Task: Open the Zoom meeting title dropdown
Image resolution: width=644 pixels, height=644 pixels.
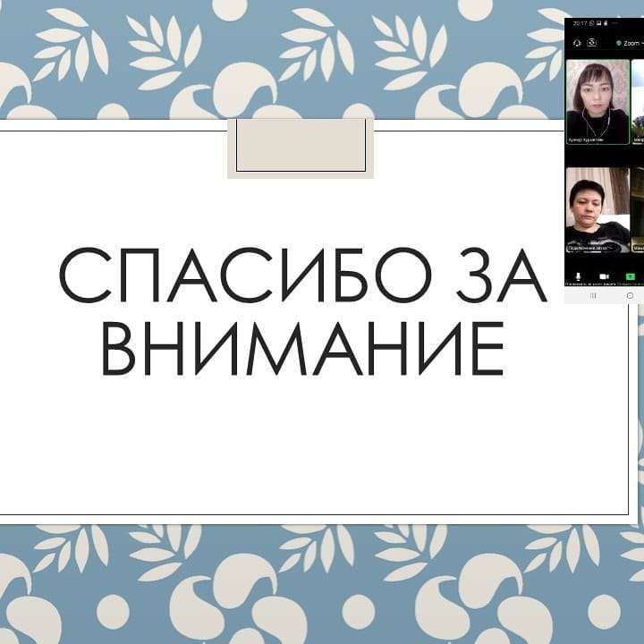Action: coord(633,43)
